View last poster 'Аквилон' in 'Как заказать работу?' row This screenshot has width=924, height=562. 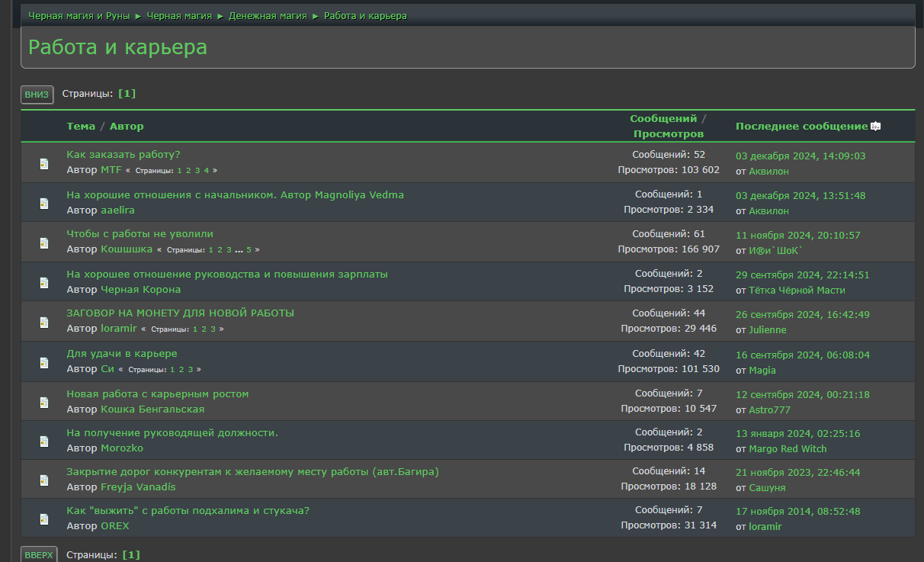click(x=768, y=172)
